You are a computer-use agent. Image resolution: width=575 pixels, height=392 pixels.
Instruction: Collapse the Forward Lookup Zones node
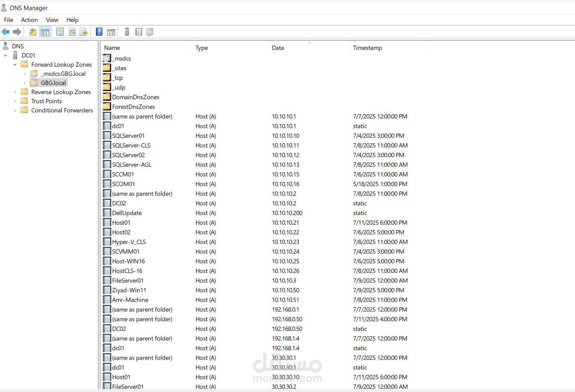tap(15, 65)
